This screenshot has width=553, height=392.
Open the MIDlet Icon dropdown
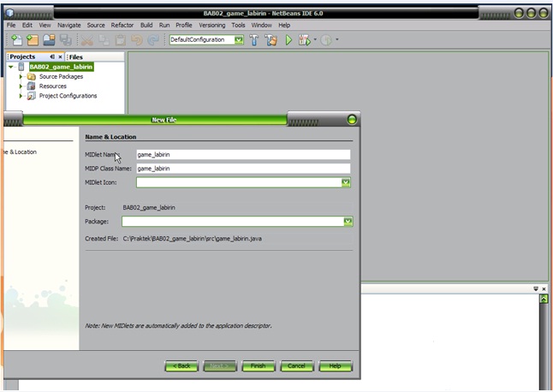(346, 182)
